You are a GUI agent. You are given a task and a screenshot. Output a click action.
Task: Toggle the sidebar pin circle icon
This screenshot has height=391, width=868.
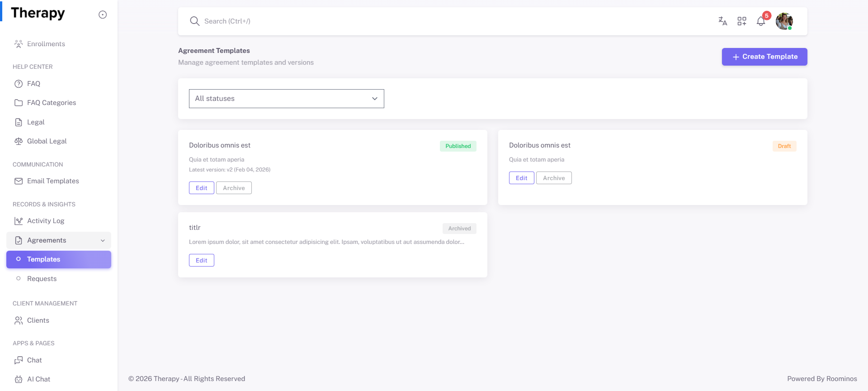(103, 14)
